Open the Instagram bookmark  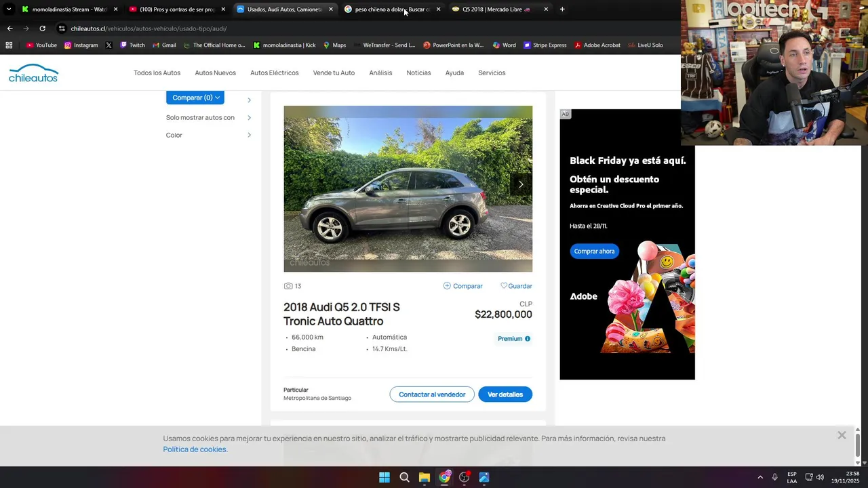point(81,45)
